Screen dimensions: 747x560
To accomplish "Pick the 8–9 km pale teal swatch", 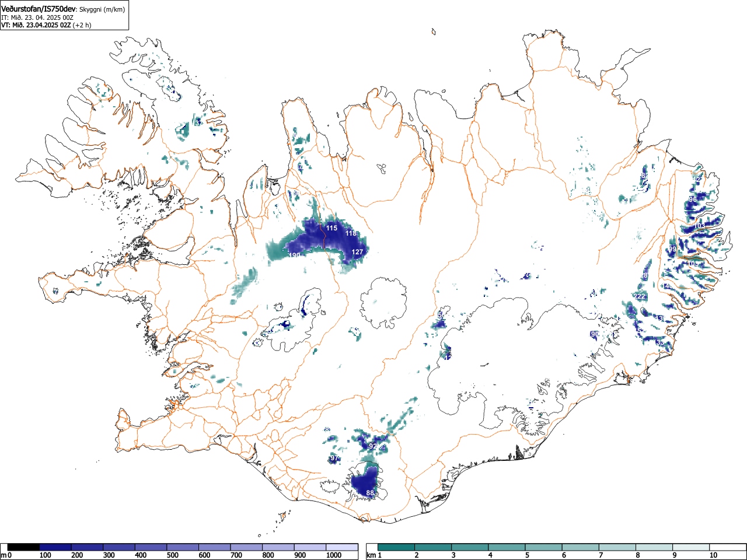I will pyautogui.click(x=654, y=547).
